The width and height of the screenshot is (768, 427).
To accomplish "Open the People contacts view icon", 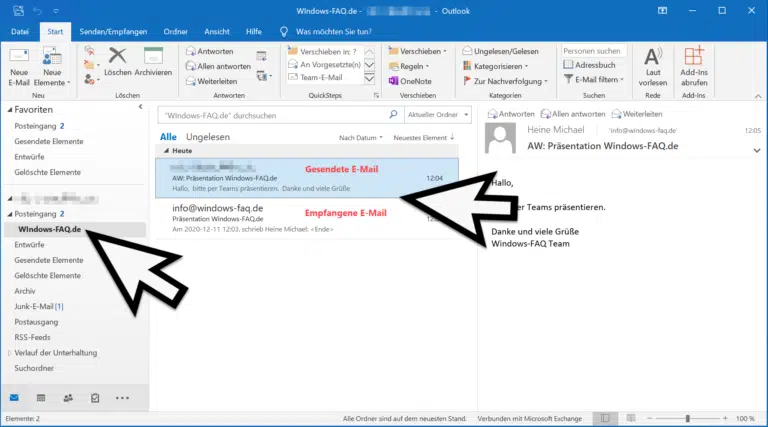I will click(x=68, y=397).
